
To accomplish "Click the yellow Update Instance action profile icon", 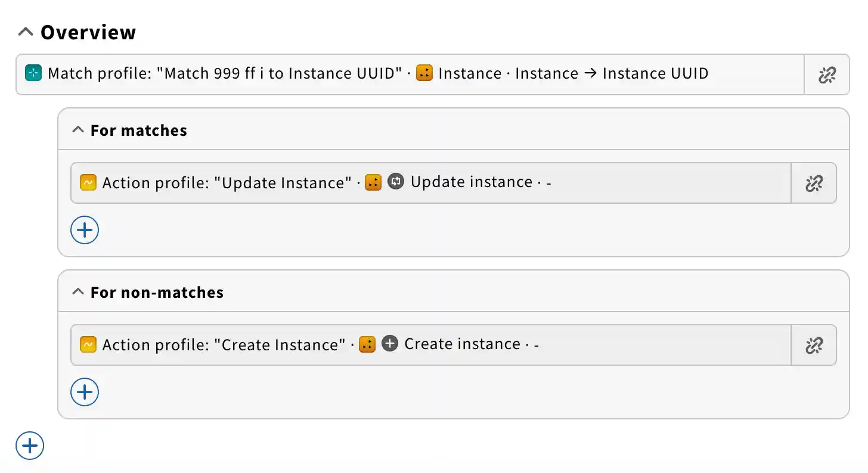I will 88,182.
